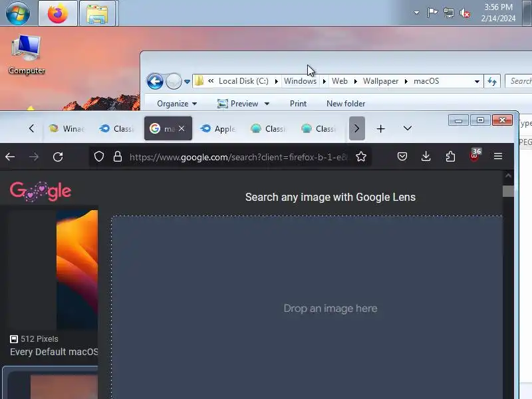
Task: Open network status tray icon
Action: coord(448,13)
